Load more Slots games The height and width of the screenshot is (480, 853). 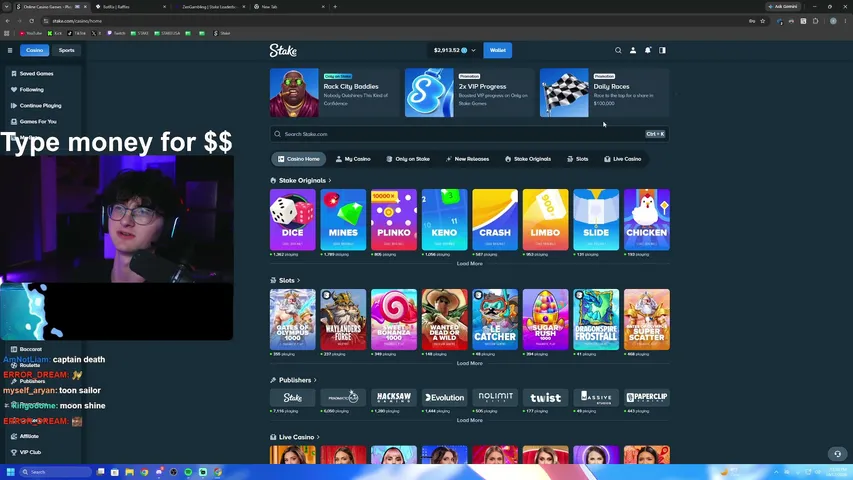coord(469,363)
